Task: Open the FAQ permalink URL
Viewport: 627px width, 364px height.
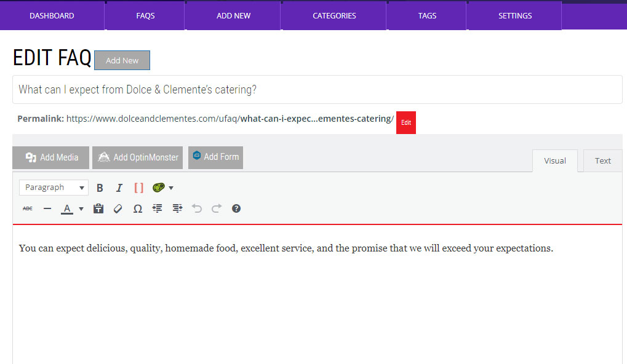Action: pyautogui.click(x=230, y=119)
